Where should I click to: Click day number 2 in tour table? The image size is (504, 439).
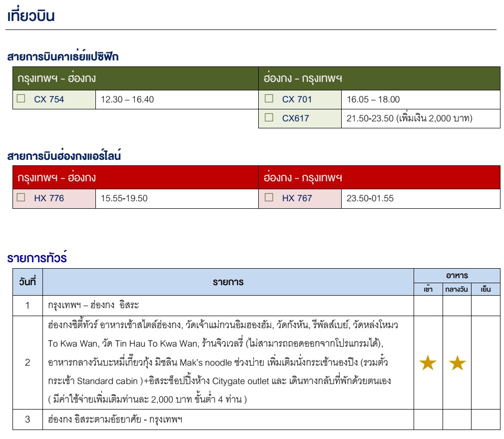tap(27, 363)
